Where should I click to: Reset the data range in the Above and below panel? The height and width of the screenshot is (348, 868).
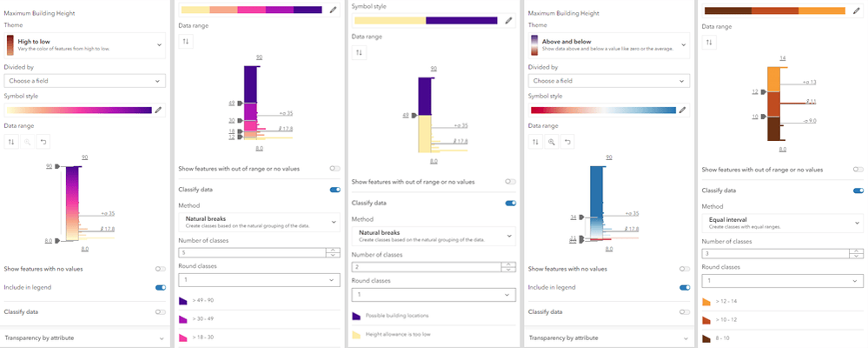pyautogui.click(x=567, y=141)
